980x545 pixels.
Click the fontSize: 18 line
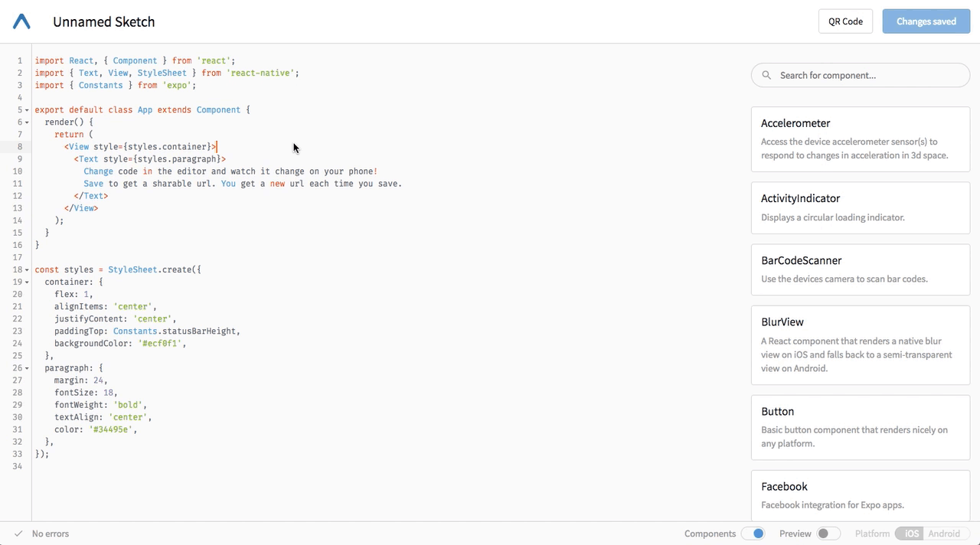pos(86,393)
